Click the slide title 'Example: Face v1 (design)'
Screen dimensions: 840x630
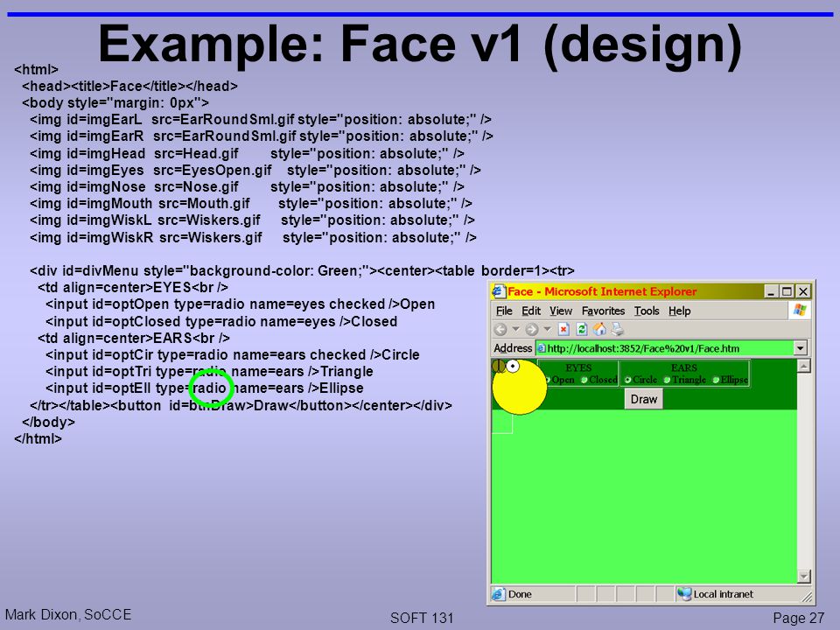coord(420,45)
